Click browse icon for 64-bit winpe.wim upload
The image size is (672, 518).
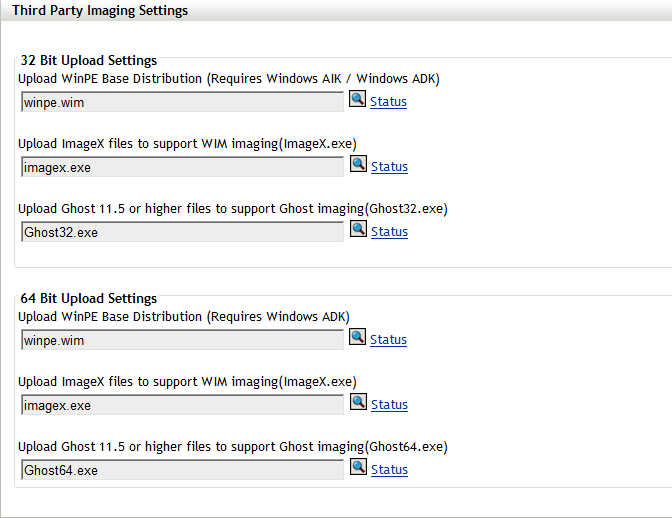click(358, 338)
